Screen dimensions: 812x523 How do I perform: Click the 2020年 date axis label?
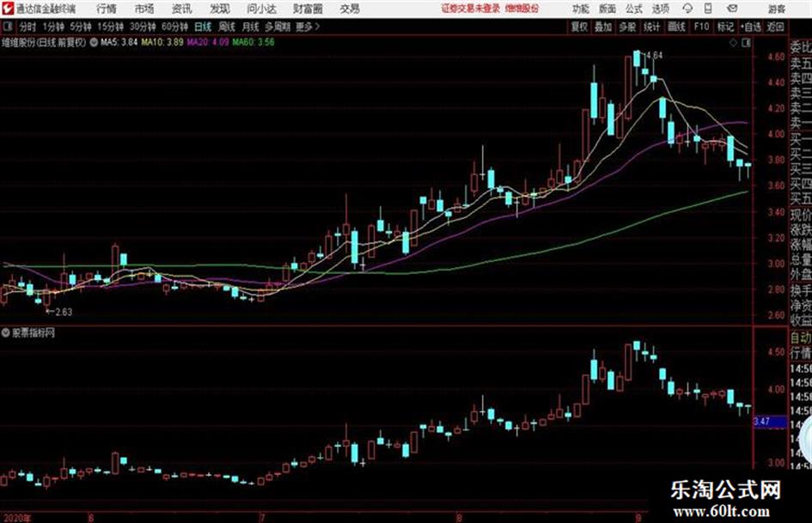[x=17, y=517]
